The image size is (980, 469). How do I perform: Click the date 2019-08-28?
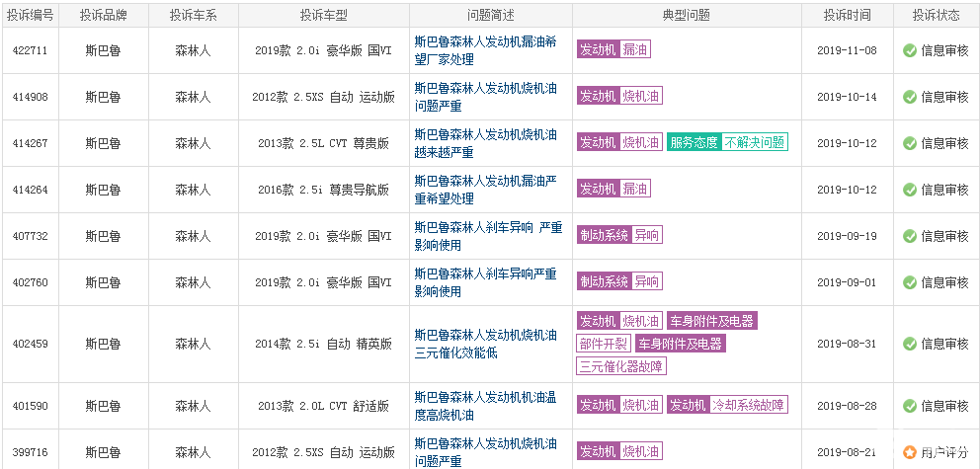847,406
